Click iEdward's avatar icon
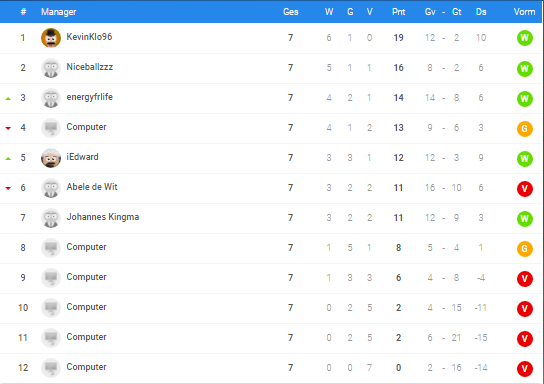544x384 pixels. coord(51,158)
